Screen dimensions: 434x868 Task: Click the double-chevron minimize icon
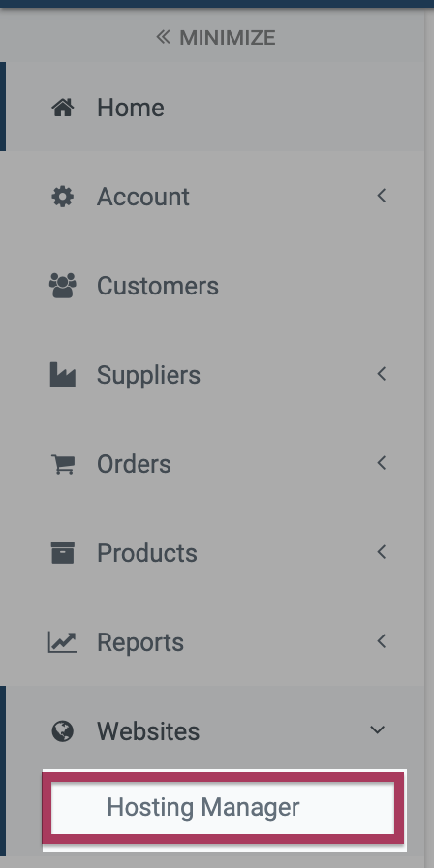coord(163,37)
